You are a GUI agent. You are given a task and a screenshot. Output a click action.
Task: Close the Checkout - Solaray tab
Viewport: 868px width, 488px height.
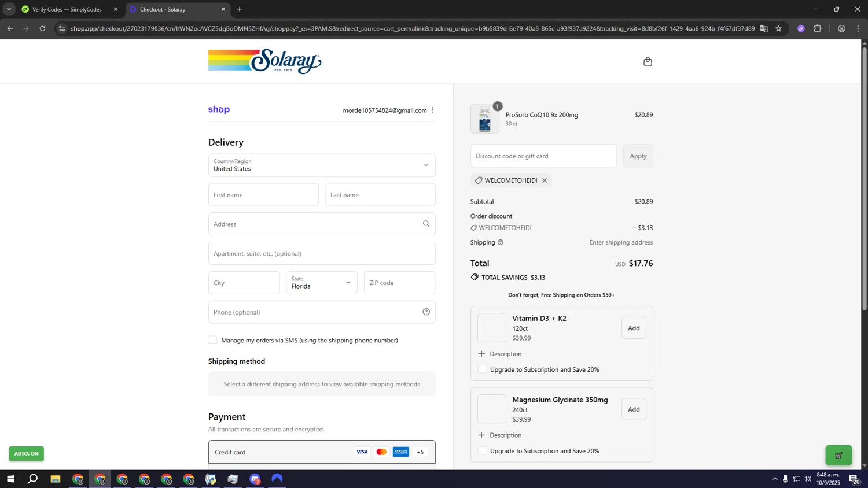(223, 9)
